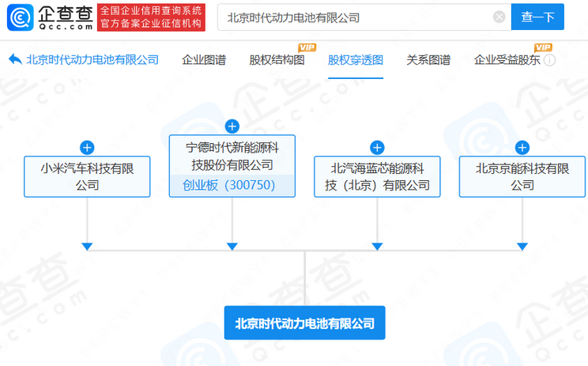Image resolution: width=588 pixels, height=366 pixels.
Task: Click the VIP badge above 企业受益股东
Action: click(x=543, y=47)
